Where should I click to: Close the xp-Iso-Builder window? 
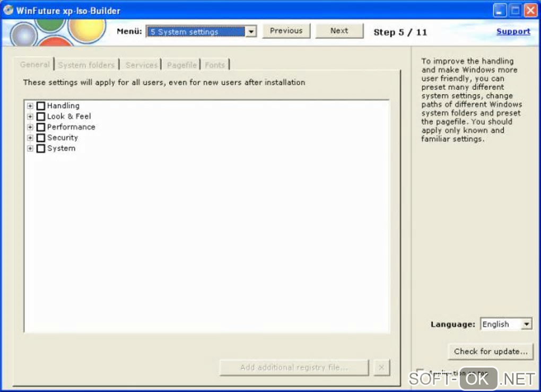530,11
